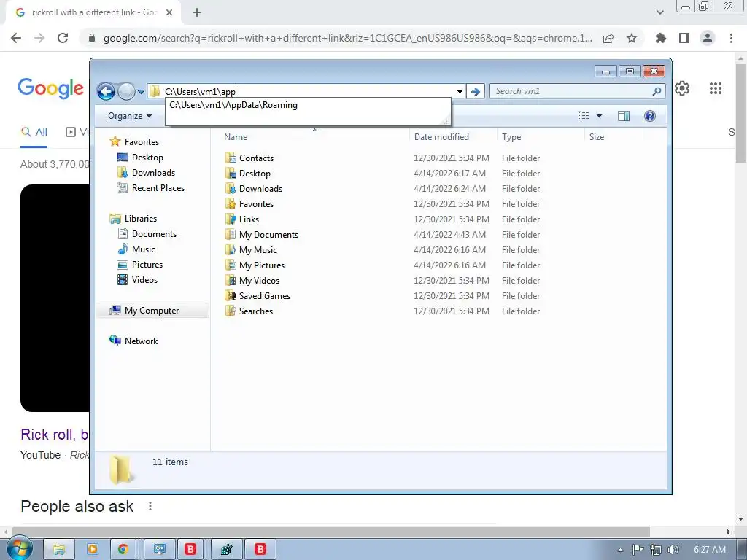Toggle Chrome side panel icon
The width and height of the screenshot is (747, 560).
coord(684,38)
